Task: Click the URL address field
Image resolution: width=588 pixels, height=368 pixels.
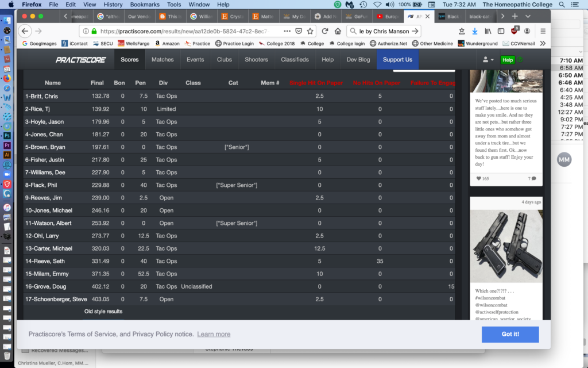Action: [184, 31]
